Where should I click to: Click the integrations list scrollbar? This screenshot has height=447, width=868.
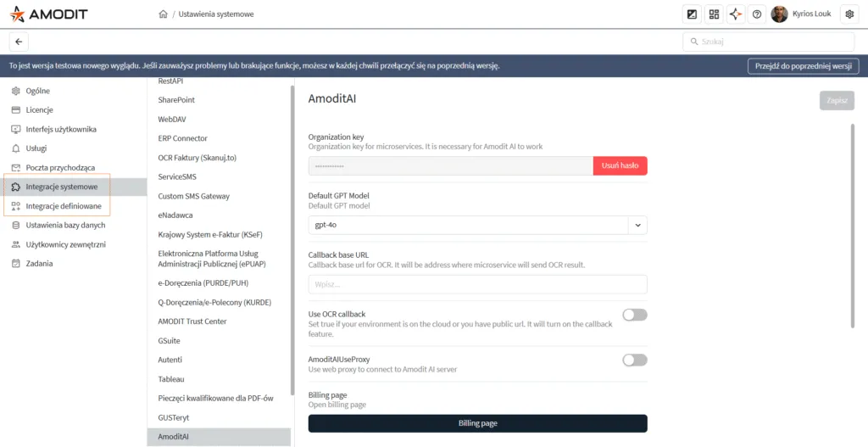[292, 238]
